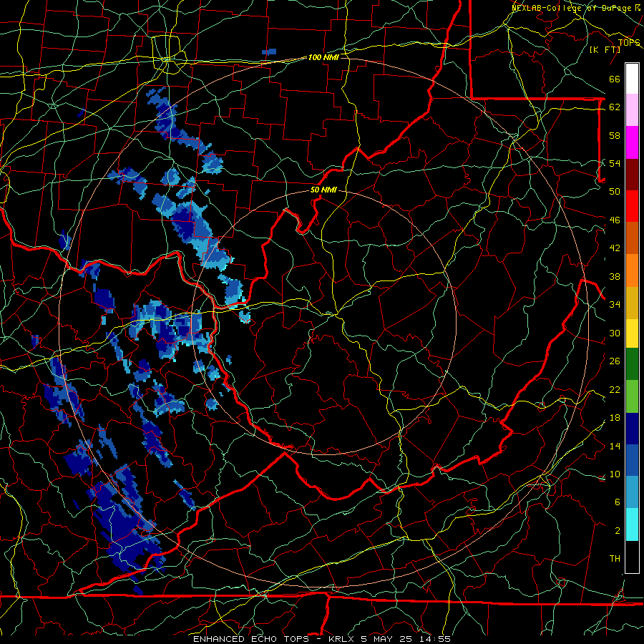Click the navy blue legend swatch

(632, 429)
